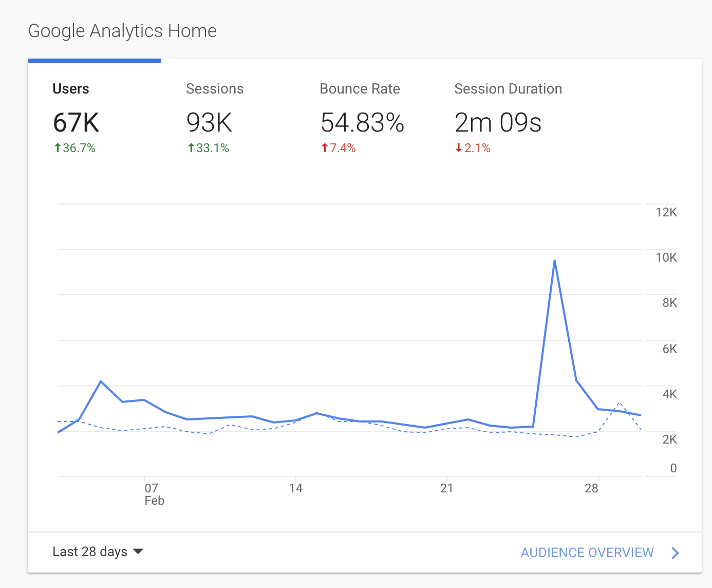Open the Last 28 days date range dropdown

click(x=98, y=552)
